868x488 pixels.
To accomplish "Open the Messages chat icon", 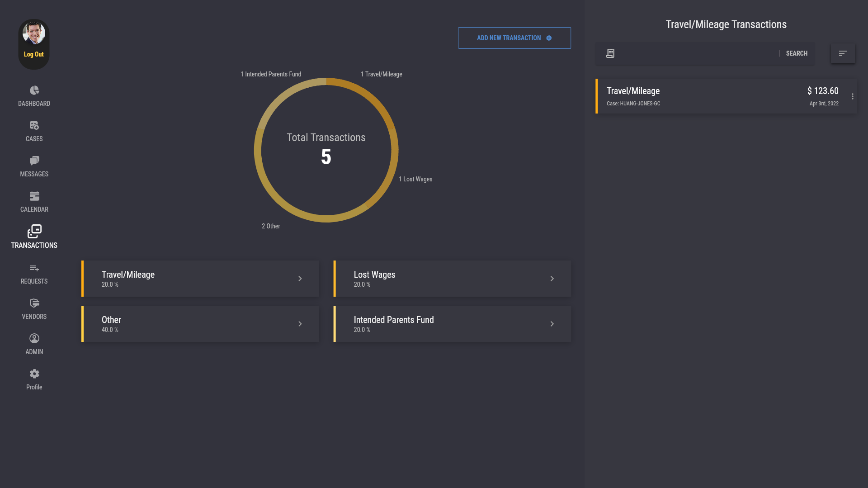I will [x=34, y=161].
